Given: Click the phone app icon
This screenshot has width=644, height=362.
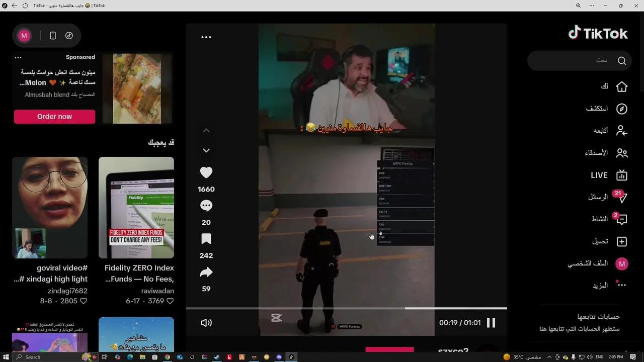Looking at the screenshot, I should pos(53,36).
